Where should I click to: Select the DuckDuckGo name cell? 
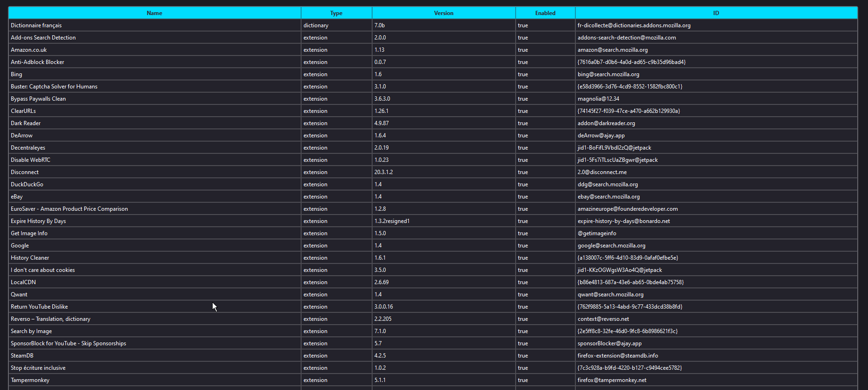[154, 184]
